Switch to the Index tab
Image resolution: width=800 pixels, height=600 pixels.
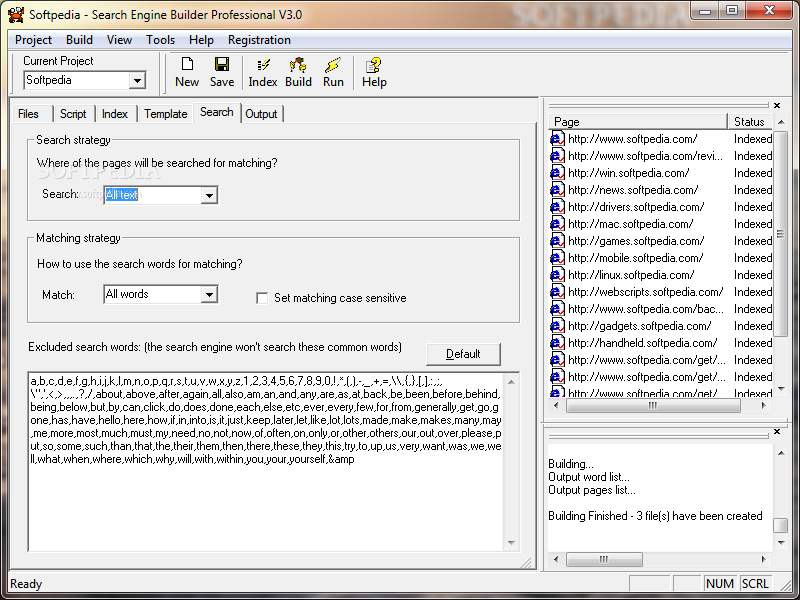pos(115,114)
